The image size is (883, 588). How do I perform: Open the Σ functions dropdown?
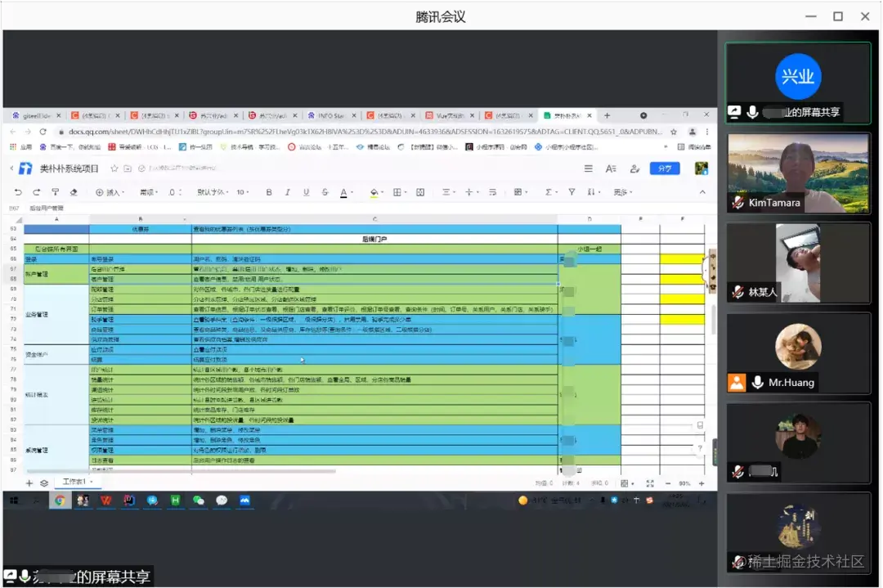coord(551,193)
